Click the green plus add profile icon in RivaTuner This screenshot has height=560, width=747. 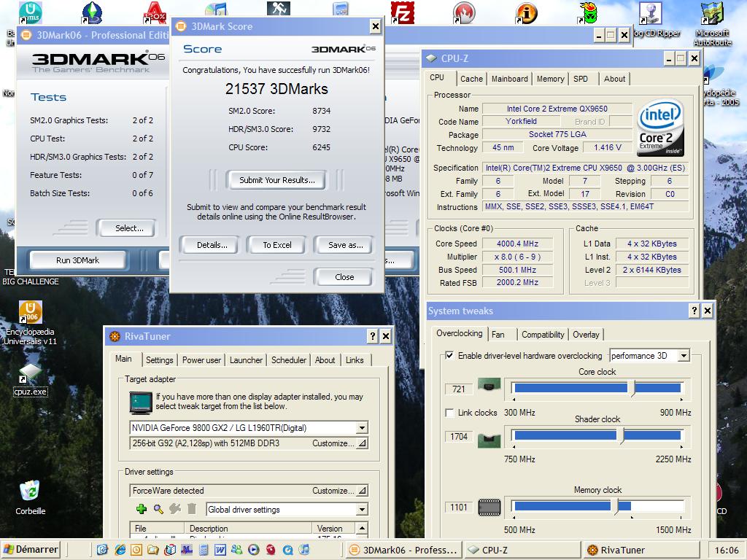point(142,509)
